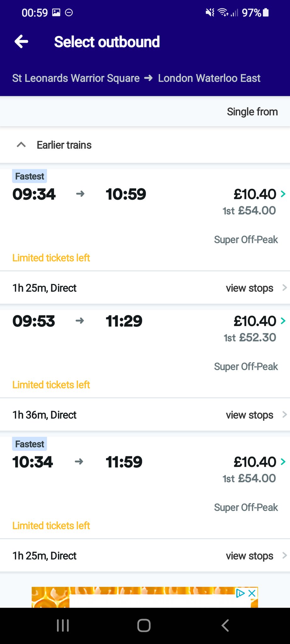
Task: Tap the battery icon in the status bar
Action: click(x=266, y=13)
